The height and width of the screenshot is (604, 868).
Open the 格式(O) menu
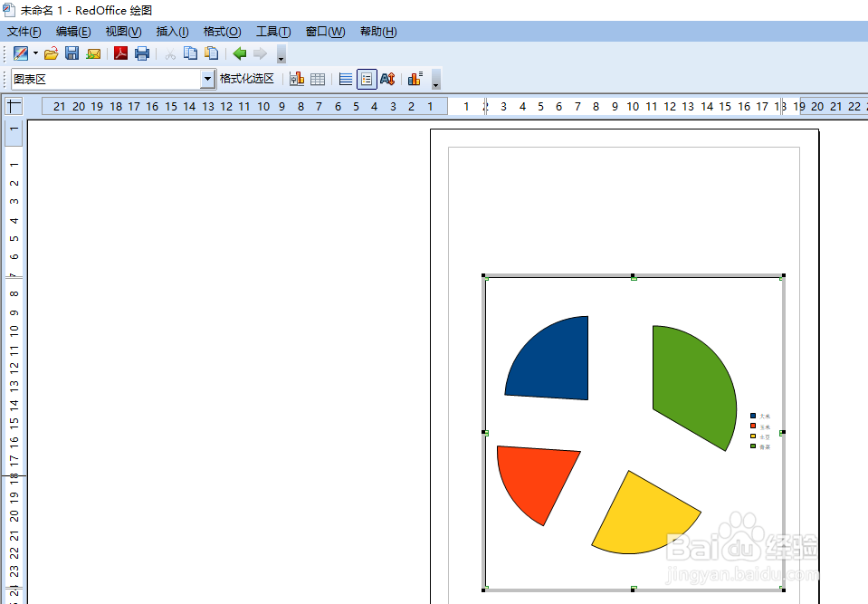pos(222,32)
